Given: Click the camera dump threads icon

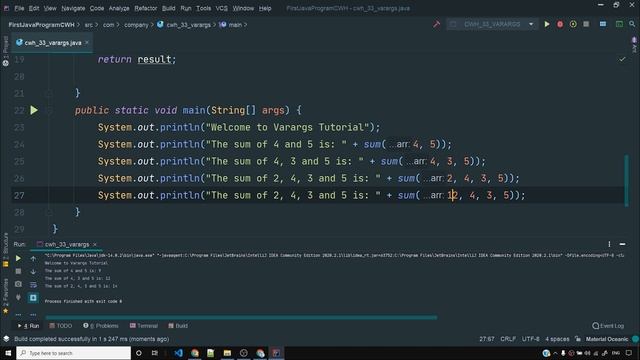Looking at the screenshot, I should (18, 284).
